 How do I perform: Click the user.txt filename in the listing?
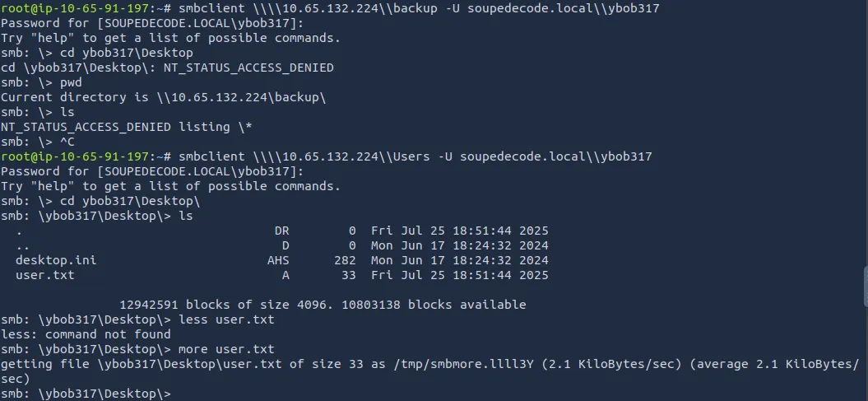click(44, 275)
